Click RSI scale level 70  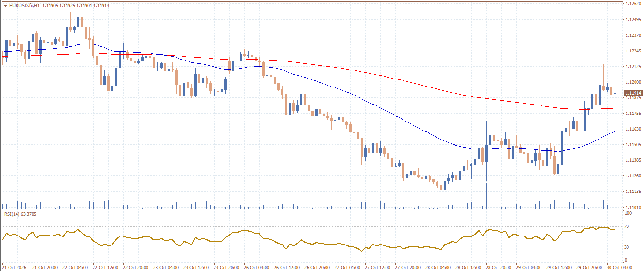[x=627, y=227]
